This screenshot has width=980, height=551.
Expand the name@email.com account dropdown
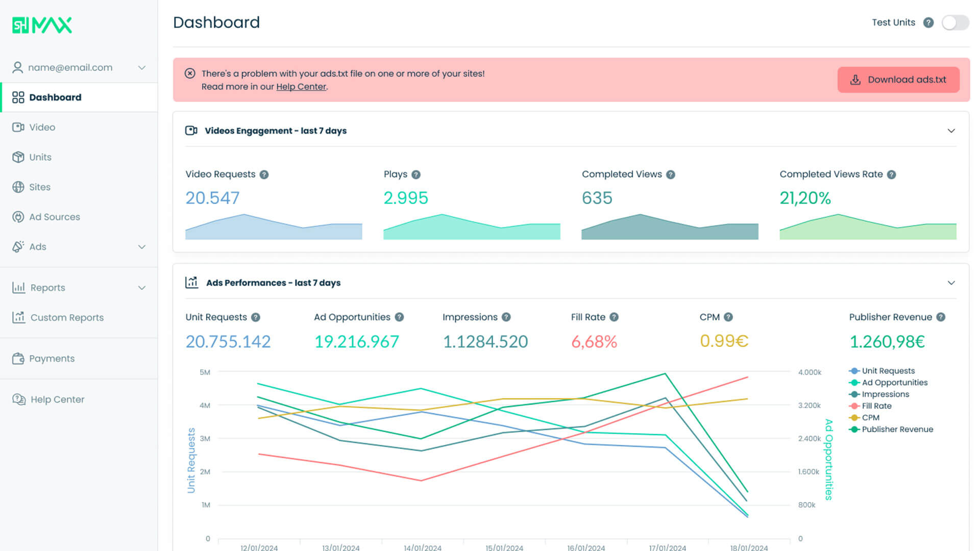coord(142,67)
